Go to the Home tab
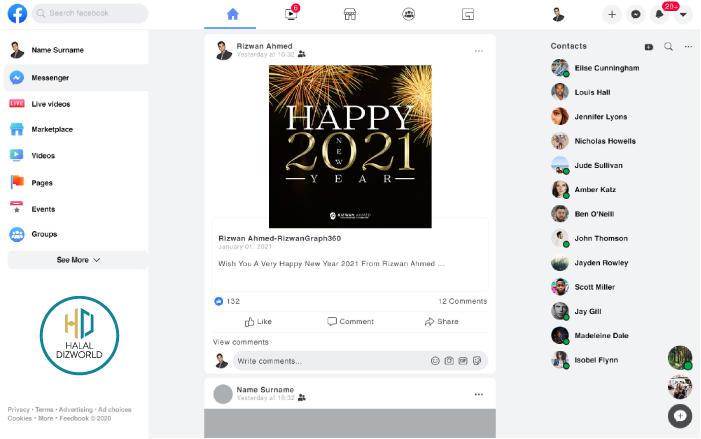Screen dimensions: 701x439 pos(233,14)
